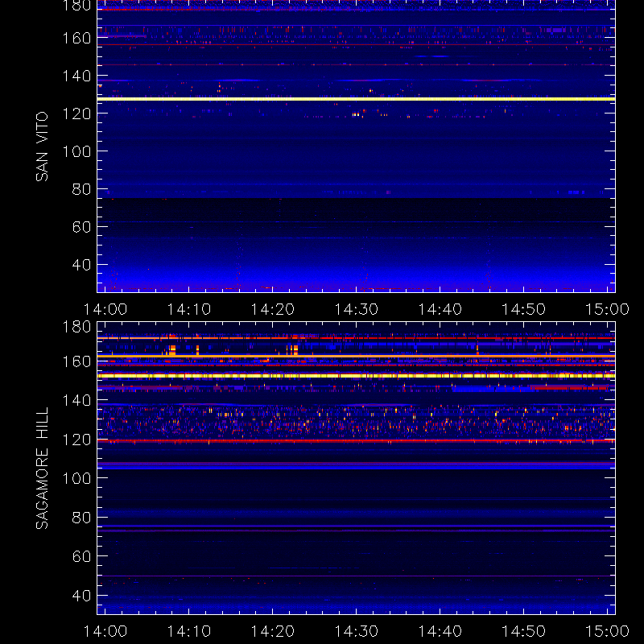The height and width of the screenshot is (644, 644).
Task: Click the 15:00 label under the Sagamore Hill plot
Action: click(607, 631)
